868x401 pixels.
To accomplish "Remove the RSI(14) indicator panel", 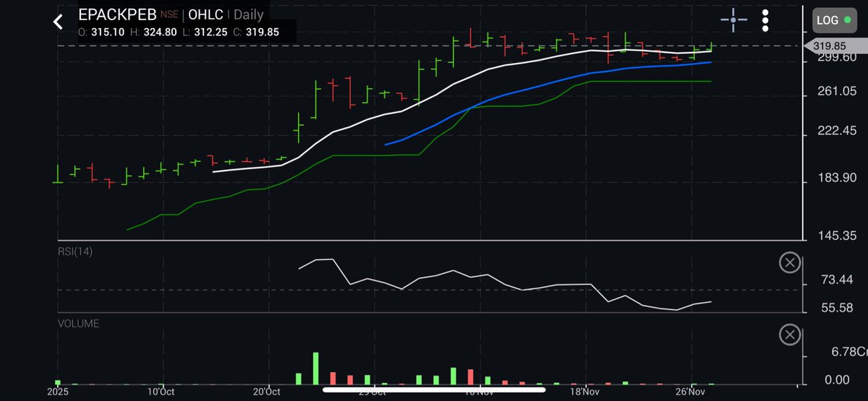I will pos(789,262).
